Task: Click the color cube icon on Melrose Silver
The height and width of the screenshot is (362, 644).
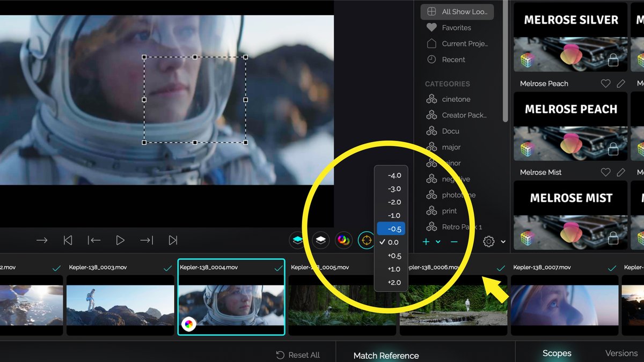Action: pyautogui.click(x=526, y=61)
